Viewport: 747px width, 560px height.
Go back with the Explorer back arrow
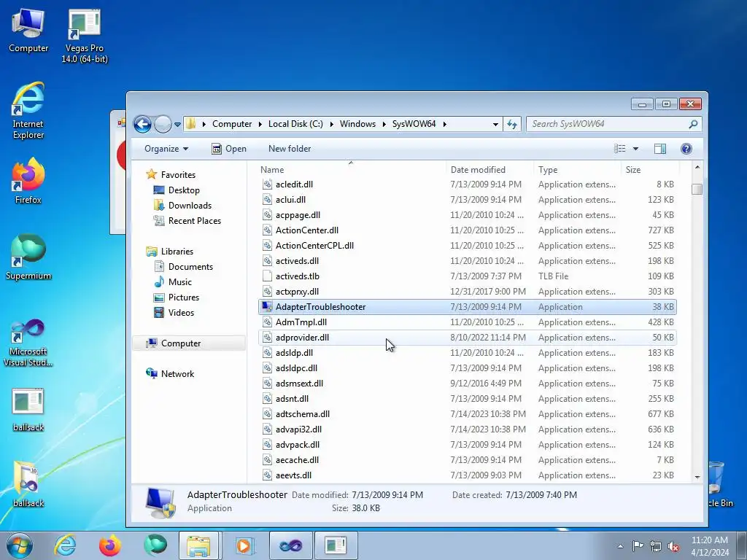point(142,124)
